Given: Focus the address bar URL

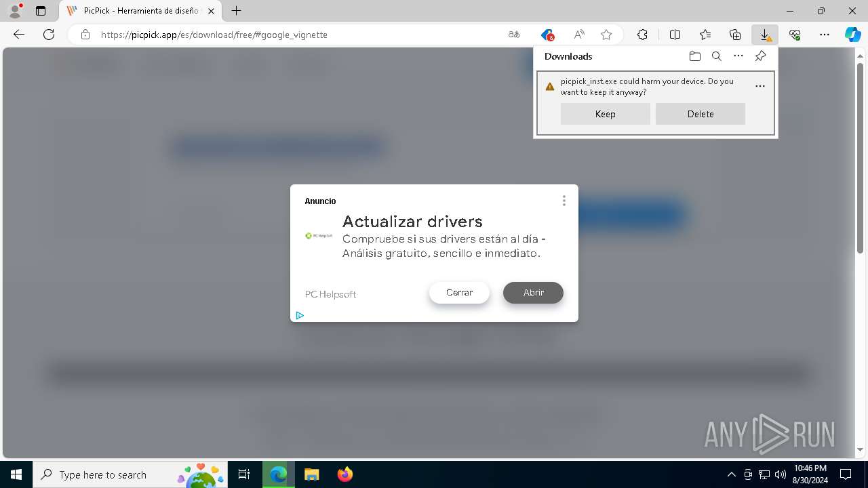Looking at the screenshot, I should click(x=214, y=35).
